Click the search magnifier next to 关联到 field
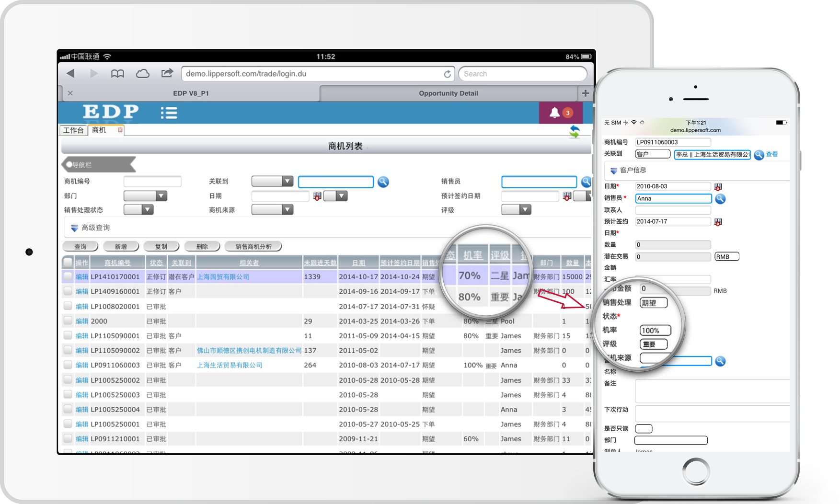Screen dimensions: 840x504 tap(383, 182)
